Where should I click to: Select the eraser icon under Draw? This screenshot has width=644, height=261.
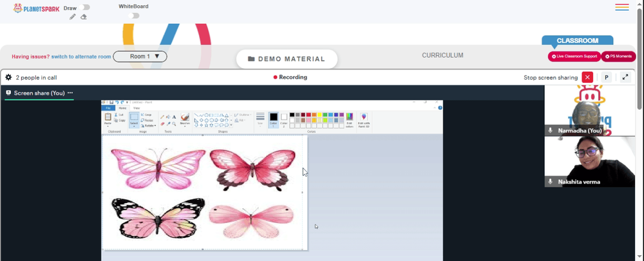pyautogui.click(x=83, y=17)
